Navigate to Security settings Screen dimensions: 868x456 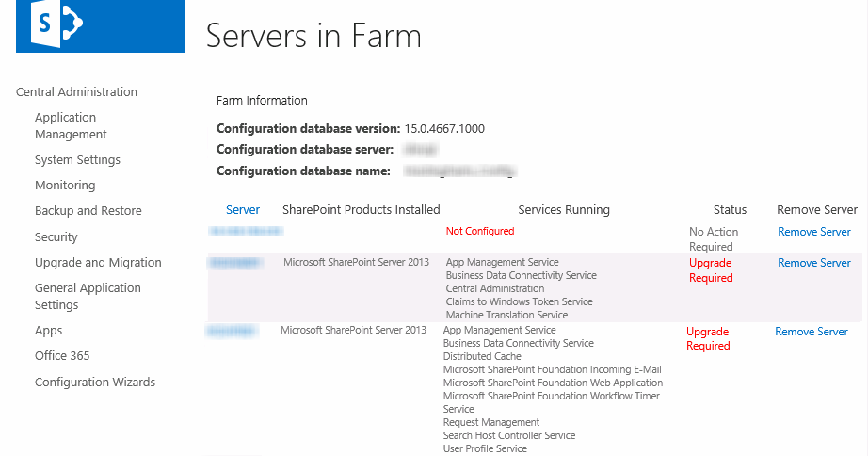[56, 237]
